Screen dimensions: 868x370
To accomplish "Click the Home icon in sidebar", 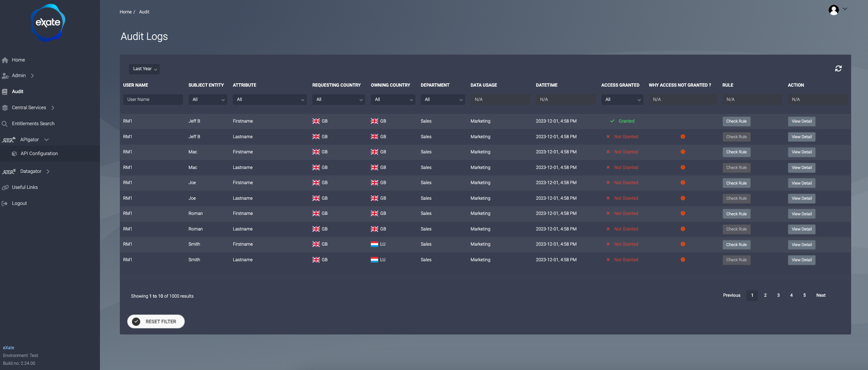I will point(5,60).
